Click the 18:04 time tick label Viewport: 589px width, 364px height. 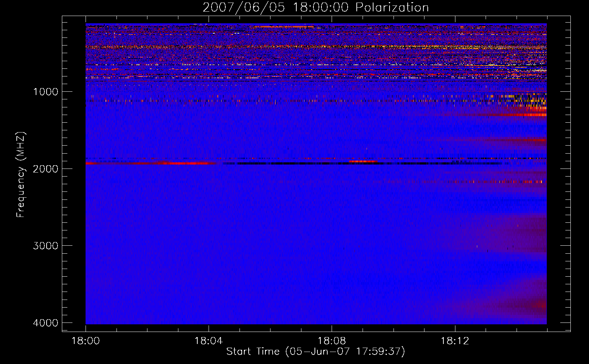click(209, 341)
